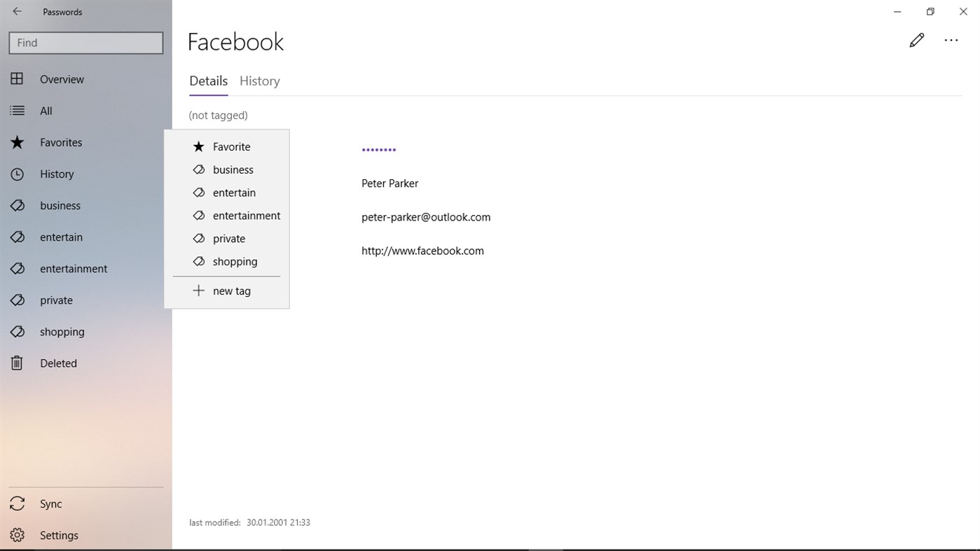Switch to the History tab
The height and width of the screenshot is (551, 980).
tap(260, 81)
